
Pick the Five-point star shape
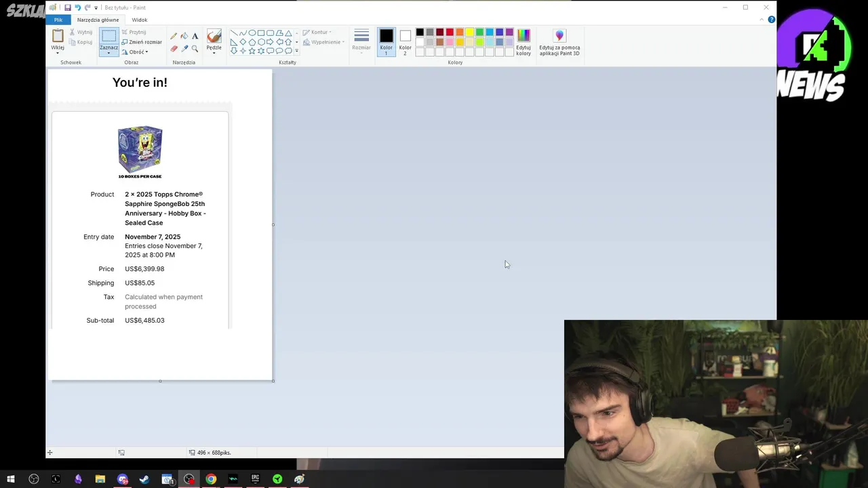click(252, 51)
